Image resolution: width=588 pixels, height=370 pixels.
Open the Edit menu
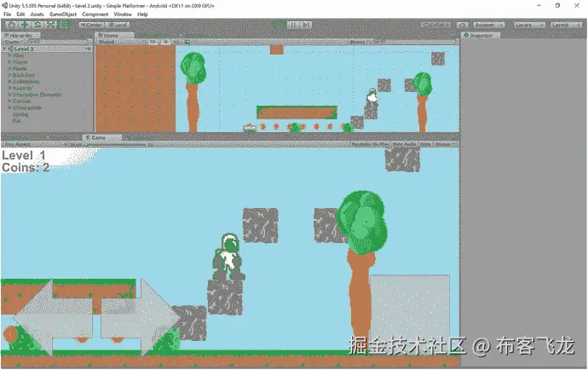20,14
